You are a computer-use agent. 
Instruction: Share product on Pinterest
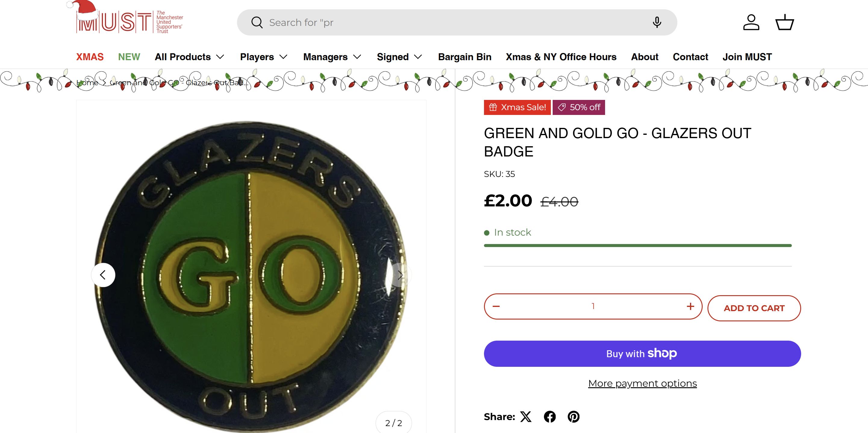573,417
